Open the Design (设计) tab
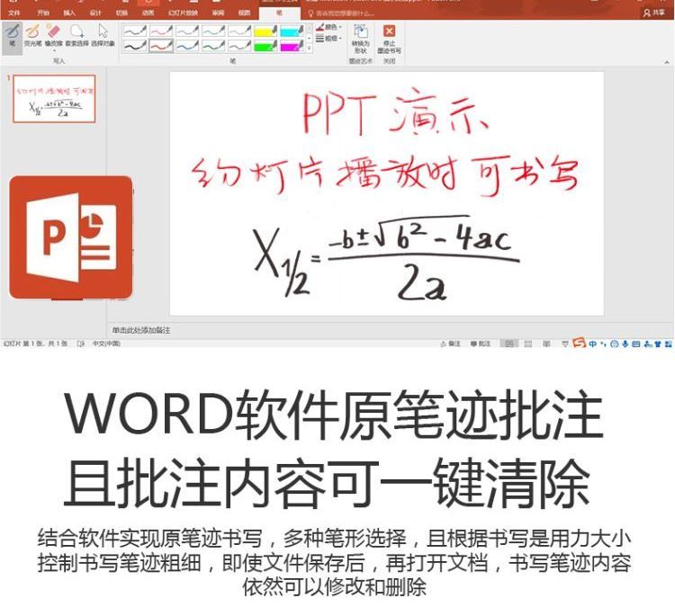This screenshot has height=616, width=675. 95,13
